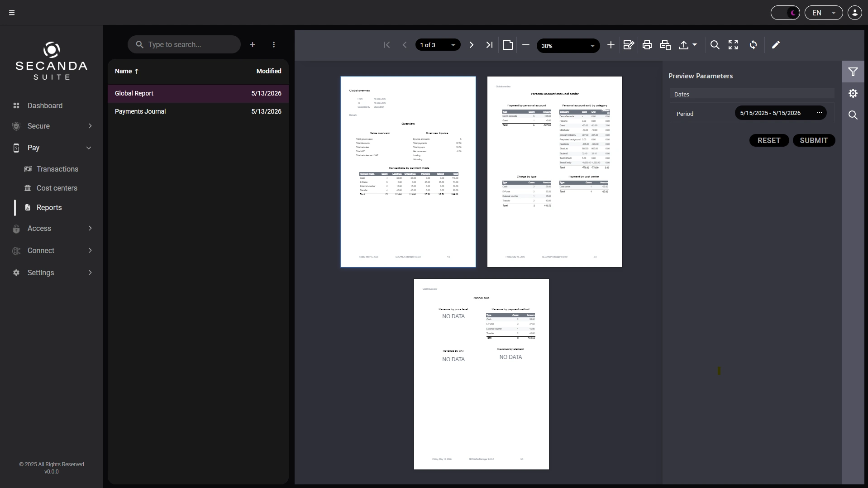Screen dimensions: 868x488
Task: Open the Export Options gear tab
Action: coord(853,93)
